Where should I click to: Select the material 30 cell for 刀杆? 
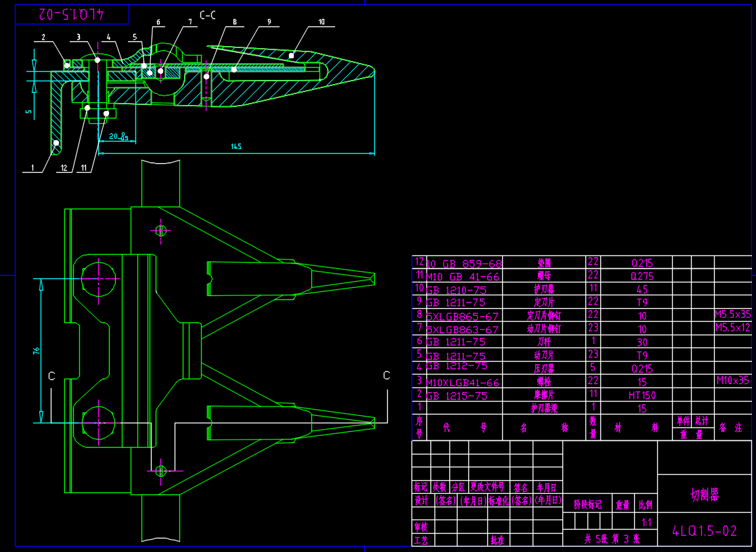(642, 343)
